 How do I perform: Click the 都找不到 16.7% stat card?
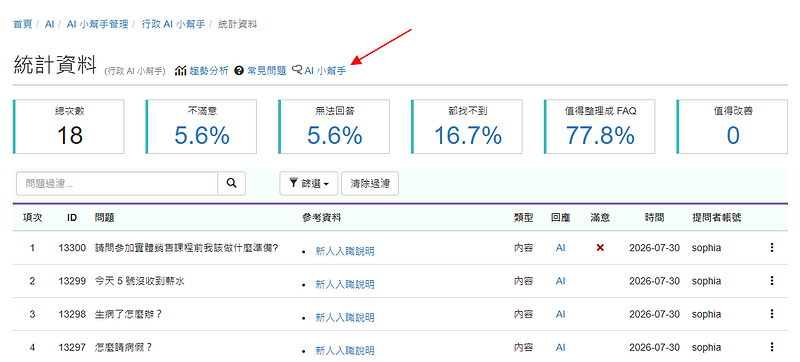coord(467,126)
